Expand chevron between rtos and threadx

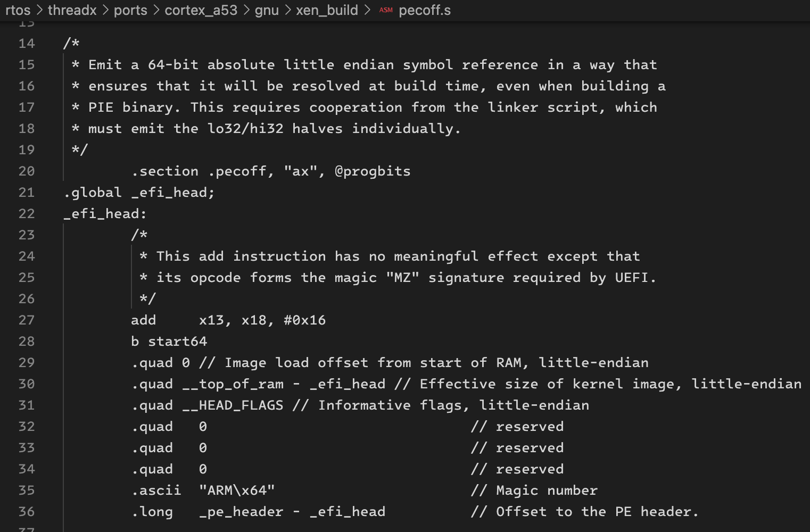[x=39, y=10]
